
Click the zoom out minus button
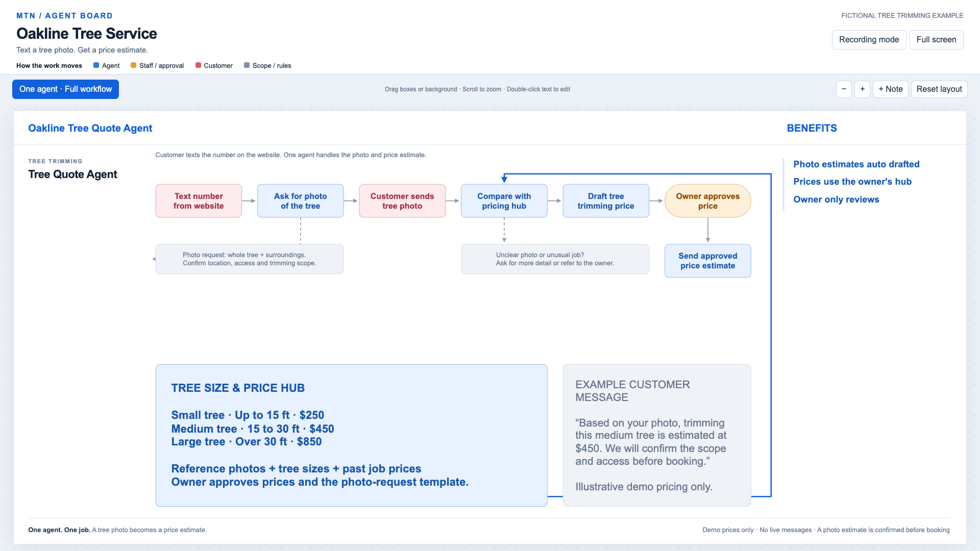tap(844, 89)
